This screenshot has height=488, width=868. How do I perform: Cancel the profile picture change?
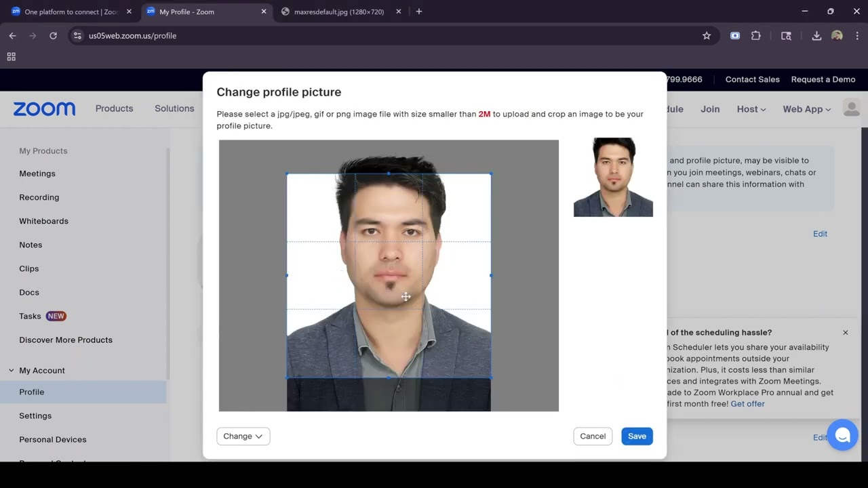[x=593, y=436]
